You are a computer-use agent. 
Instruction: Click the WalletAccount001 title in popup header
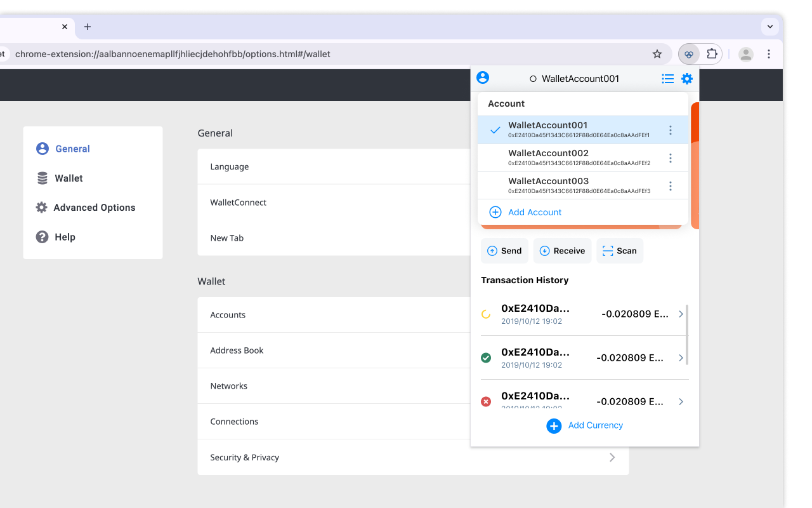(580, 79)
